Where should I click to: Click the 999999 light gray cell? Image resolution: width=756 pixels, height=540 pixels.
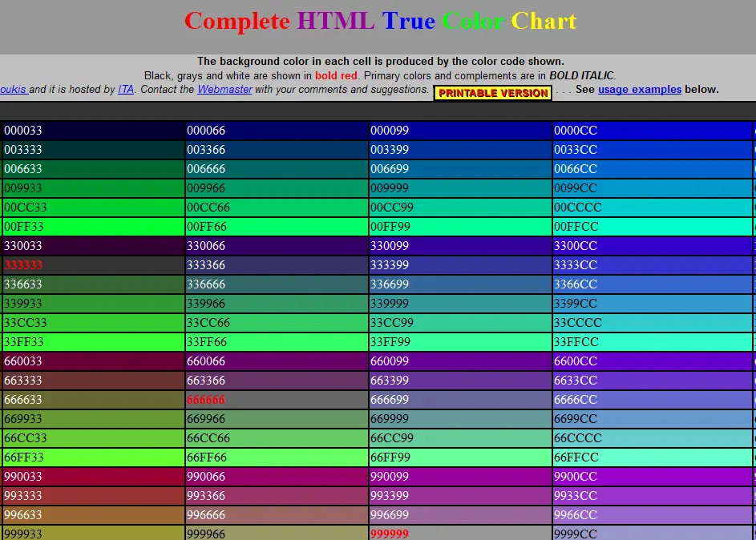(x=460, y=533)
